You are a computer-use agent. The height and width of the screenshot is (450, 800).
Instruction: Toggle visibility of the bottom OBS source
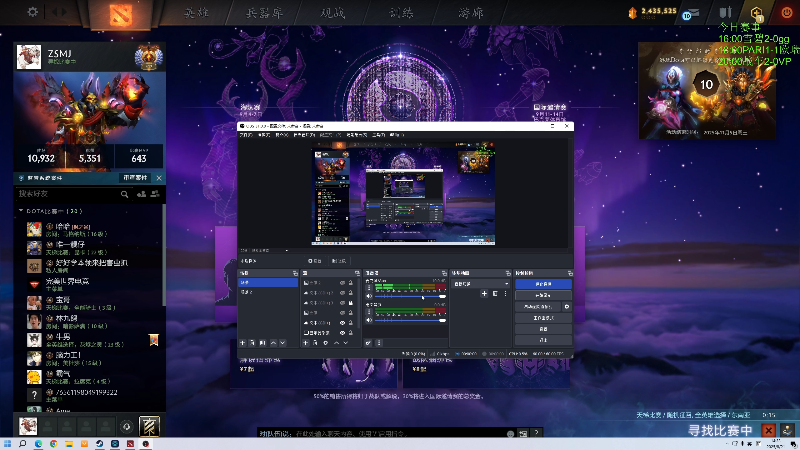(342, 333)
